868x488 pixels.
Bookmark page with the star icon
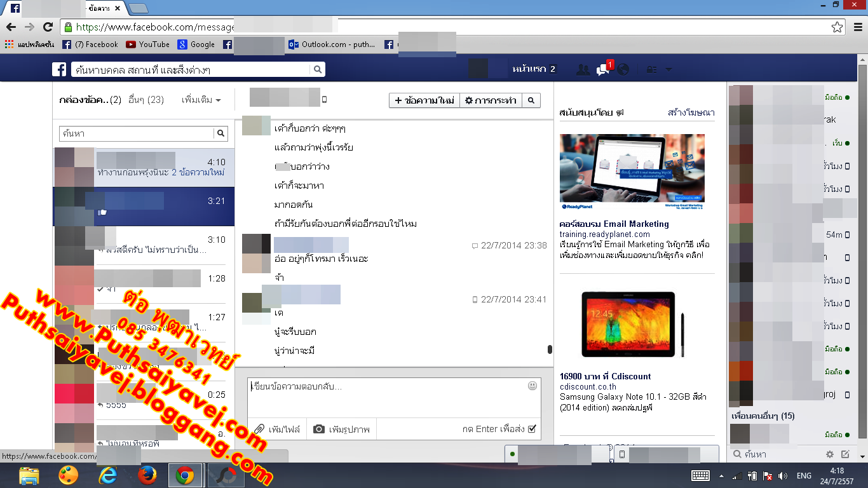[837, 27]
